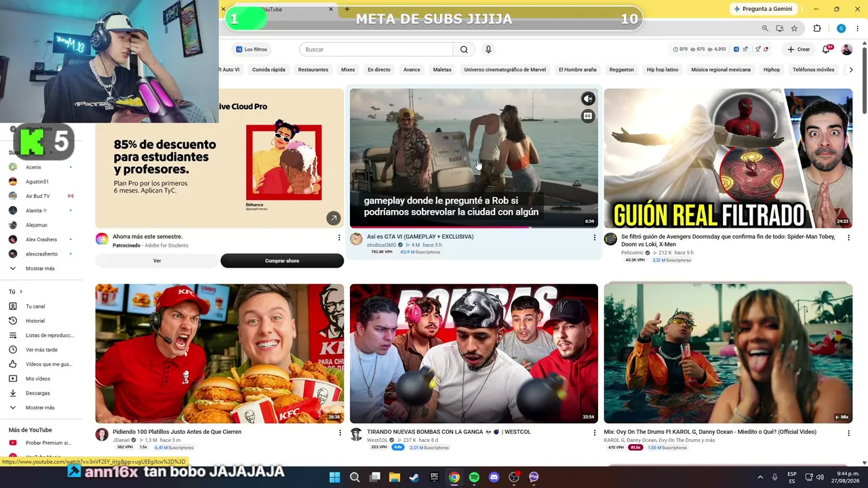The height and width of the screenshot is (488, 868).
Task: Open new browser tab with plus button
Action: point(347,9)
